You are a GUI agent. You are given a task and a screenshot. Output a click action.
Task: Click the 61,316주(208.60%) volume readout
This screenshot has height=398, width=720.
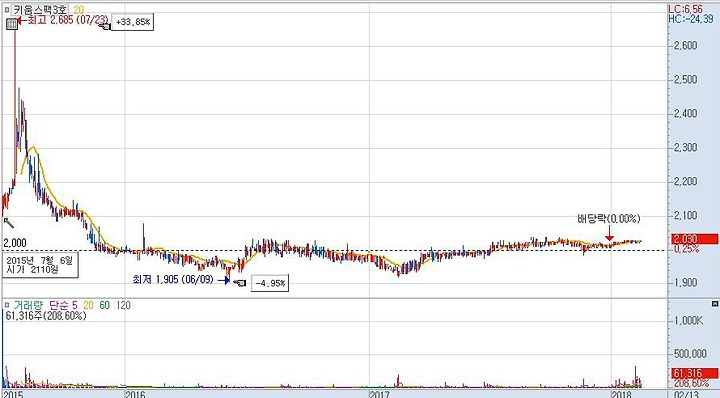coord(46,316)
